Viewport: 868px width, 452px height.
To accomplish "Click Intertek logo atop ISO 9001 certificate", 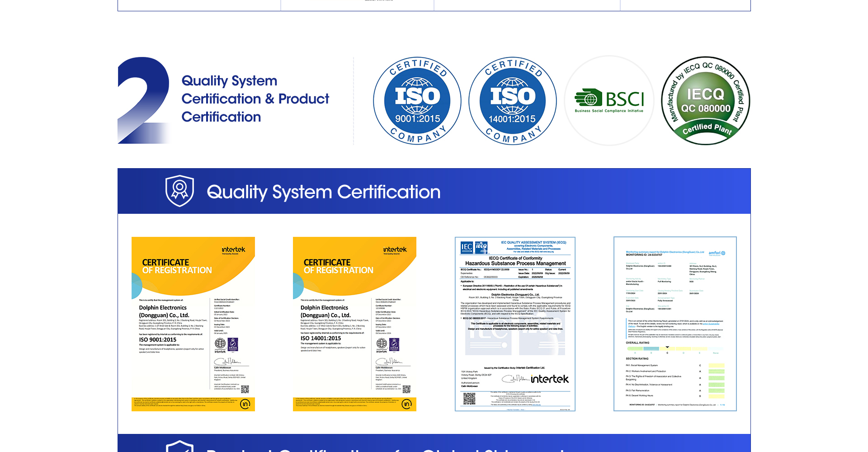I will click(x=233, y=250).
